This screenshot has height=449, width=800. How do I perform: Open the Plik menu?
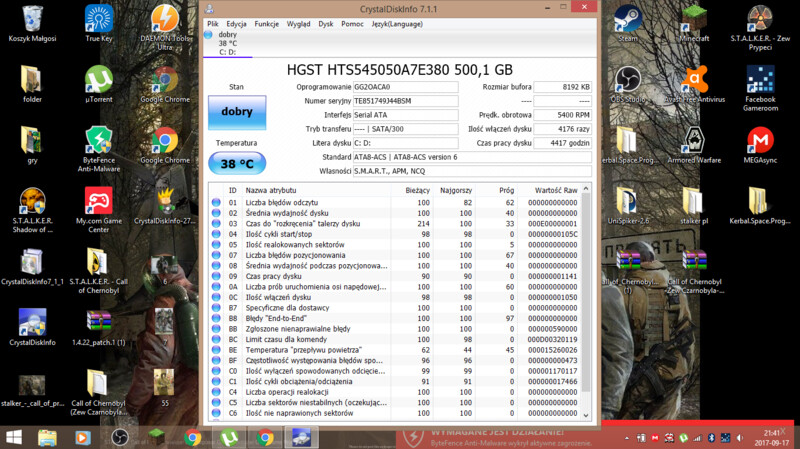pyautogui.click(x=213, y=23)
